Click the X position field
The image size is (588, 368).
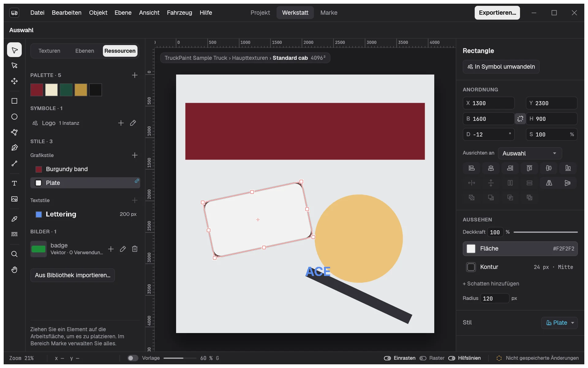pos(489,103)
